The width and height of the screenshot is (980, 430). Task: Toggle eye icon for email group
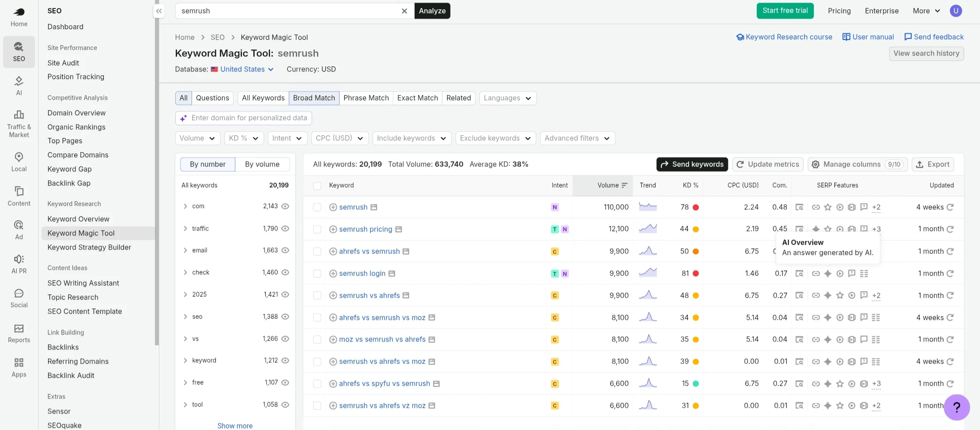[x=285, y=250]
